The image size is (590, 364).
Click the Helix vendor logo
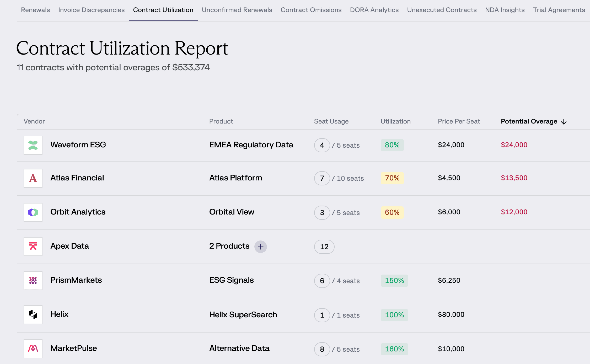[x=33, y=315]
